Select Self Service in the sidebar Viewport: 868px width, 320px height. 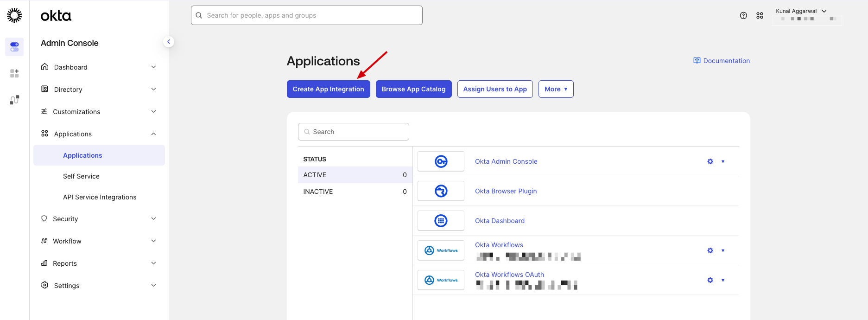(x=81, y=176)
